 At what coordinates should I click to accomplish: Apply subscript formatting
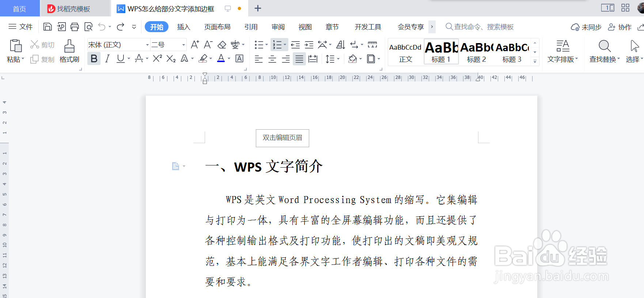pos(171,58)
